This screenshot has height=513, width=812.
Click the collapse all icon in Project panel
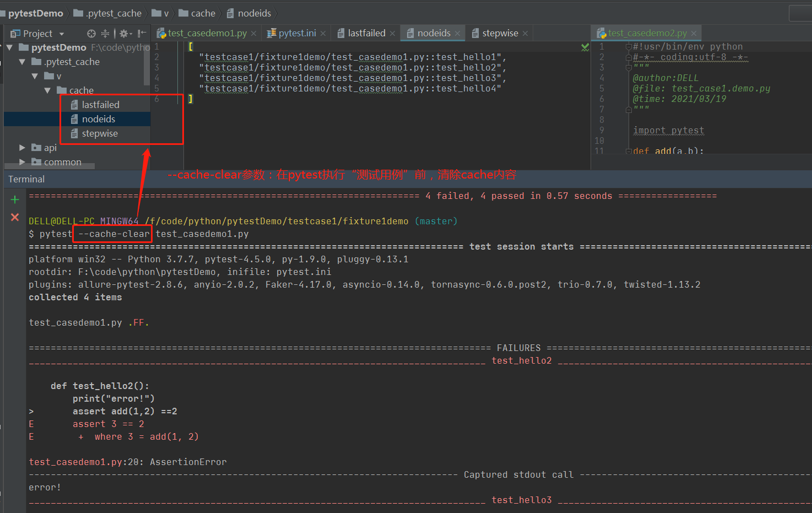[105, 34]
